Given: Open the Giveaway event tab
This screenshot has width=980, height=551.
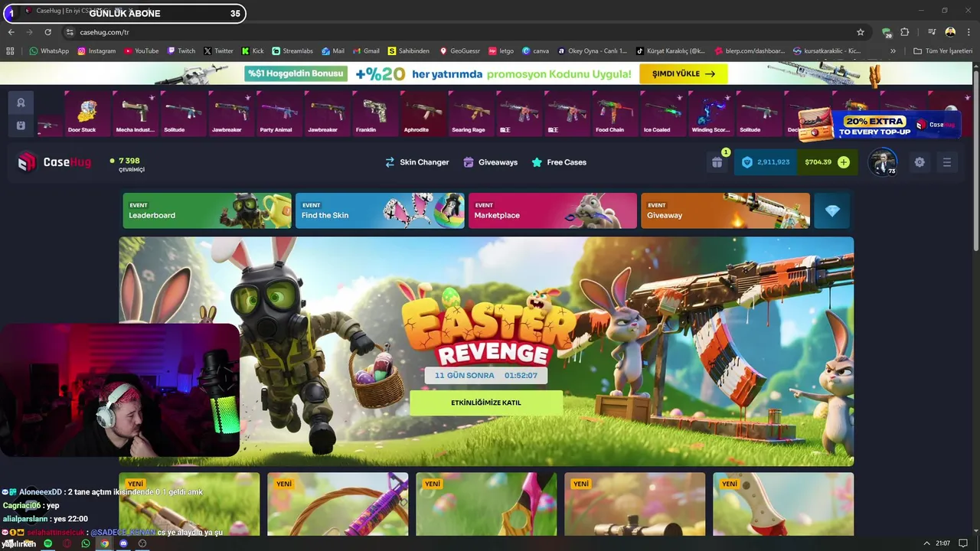Looking at the screenshot, I should pyautogui.click(x=725, y=210).
